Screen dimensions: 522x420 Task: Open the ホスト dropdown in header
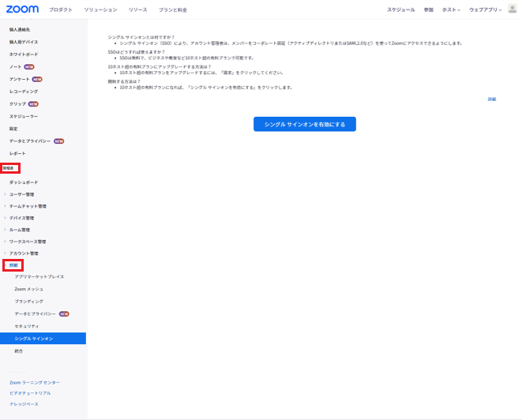pos(452,9)
